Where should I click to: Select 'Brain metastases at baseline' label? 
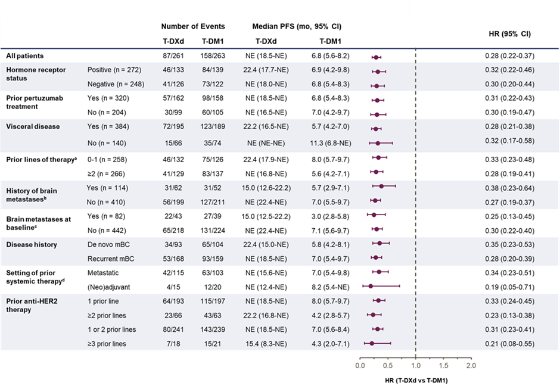click(39, 223)
